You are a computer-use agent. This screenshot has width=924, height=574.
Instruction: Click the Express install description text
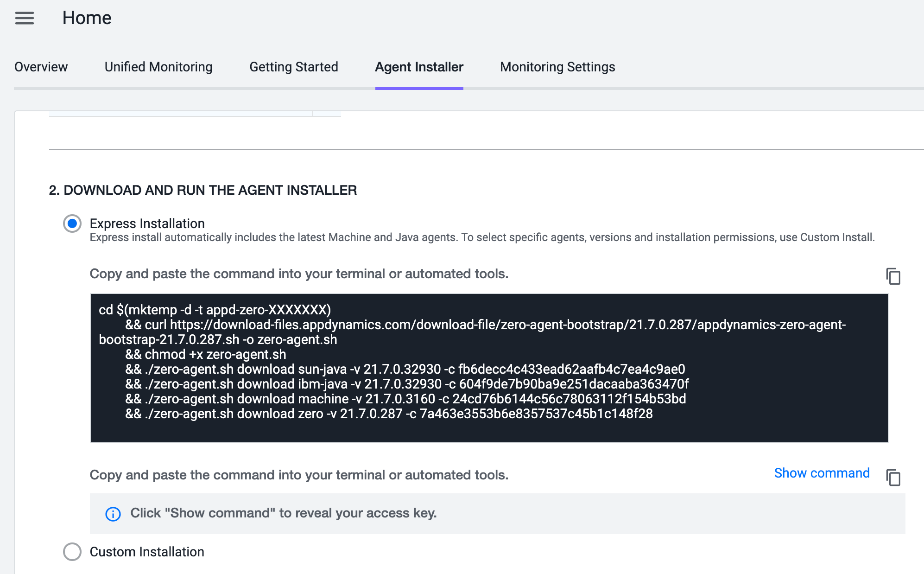pos(482,237)
